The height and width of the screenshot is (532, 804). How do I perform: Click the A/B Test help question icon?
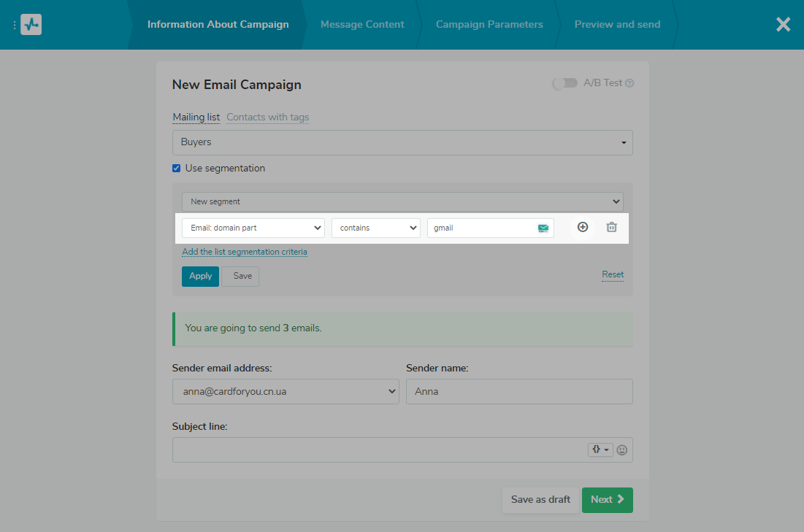coord(629,83)
